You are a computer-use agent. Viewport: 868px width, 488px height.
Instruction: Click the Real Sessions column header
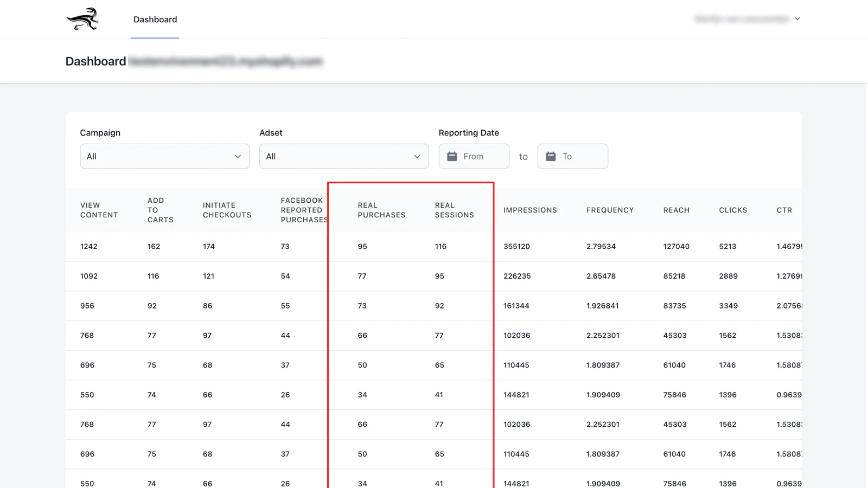(454, 210)
